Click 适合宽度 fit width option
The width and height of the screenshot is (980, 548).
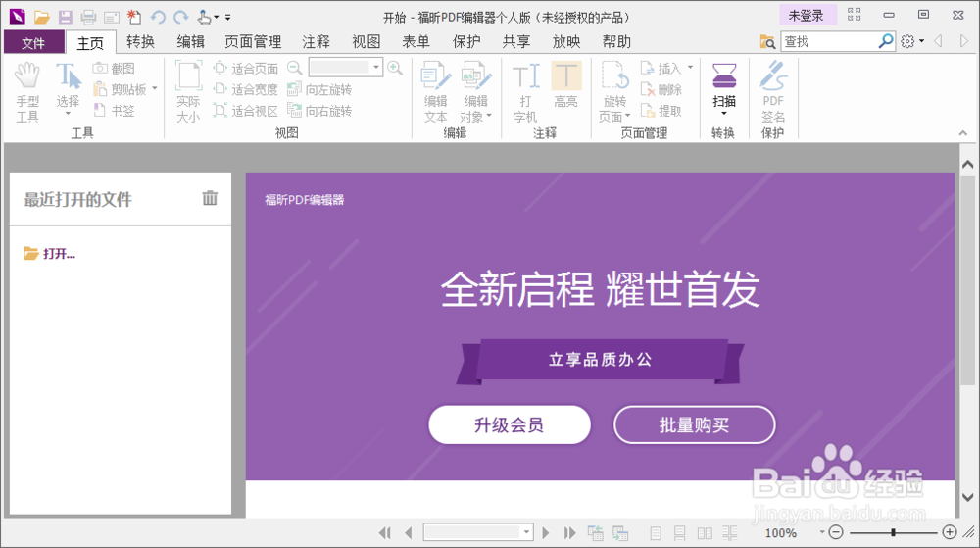click(246, 89)
